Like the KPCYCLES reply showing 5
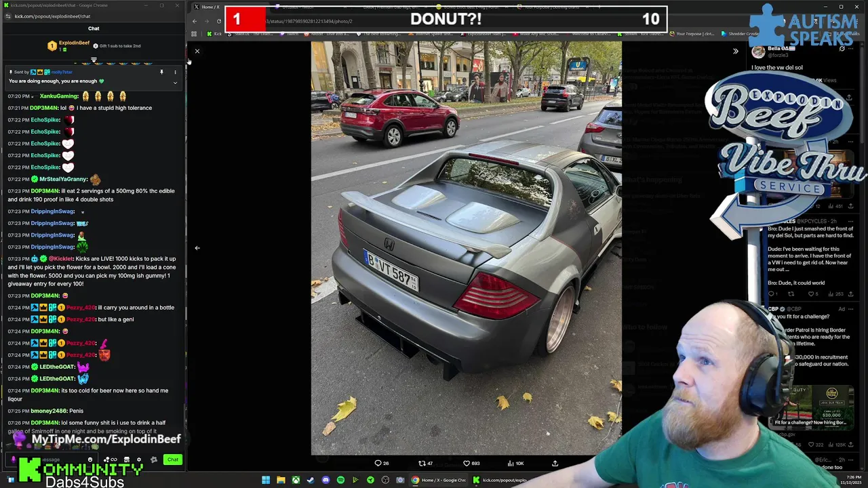Image resolution: width=868 pixels, height=488 pixels. click(812, 294)
